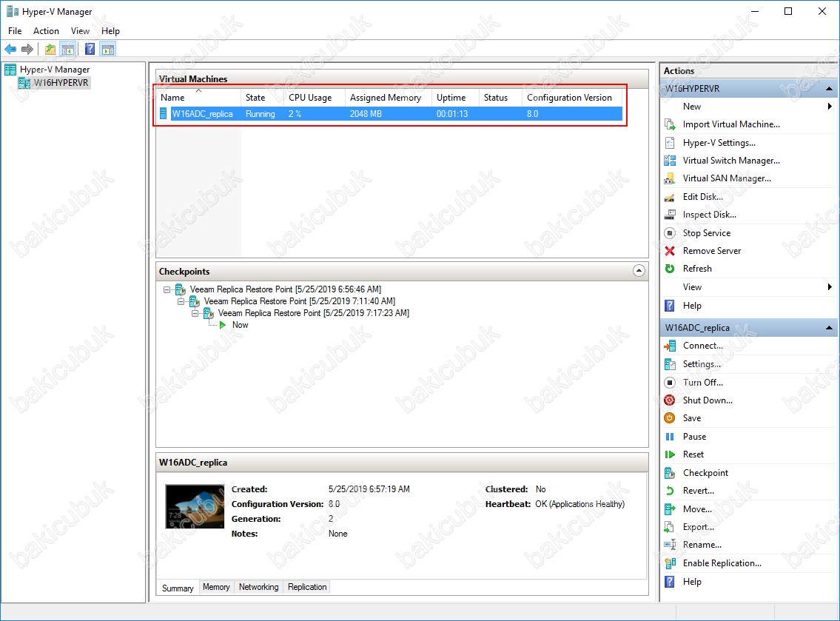Click the Virtual SAN Manager icon

point(670,178)
